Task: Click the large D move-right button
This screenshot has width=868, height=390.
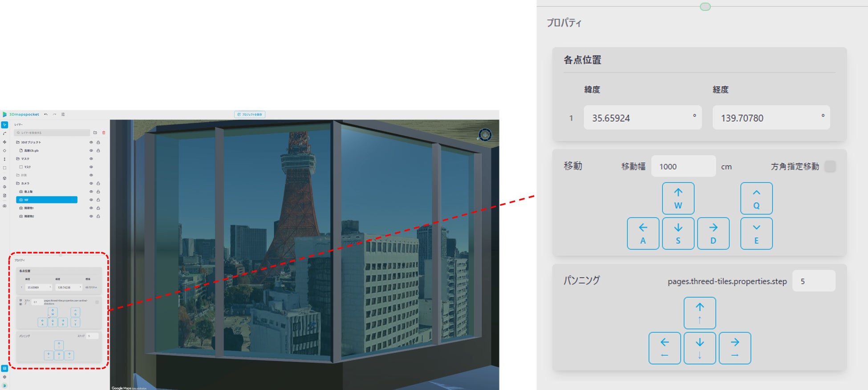Action: (x=714, y=233)
